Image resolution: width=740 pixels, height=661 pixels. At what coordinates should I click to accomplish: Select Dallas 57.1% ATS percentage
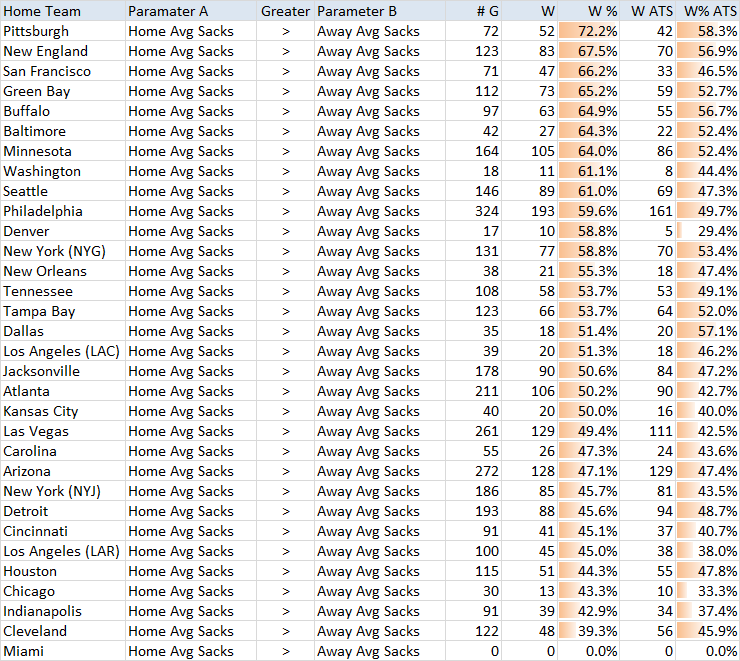tap(708, 331)
